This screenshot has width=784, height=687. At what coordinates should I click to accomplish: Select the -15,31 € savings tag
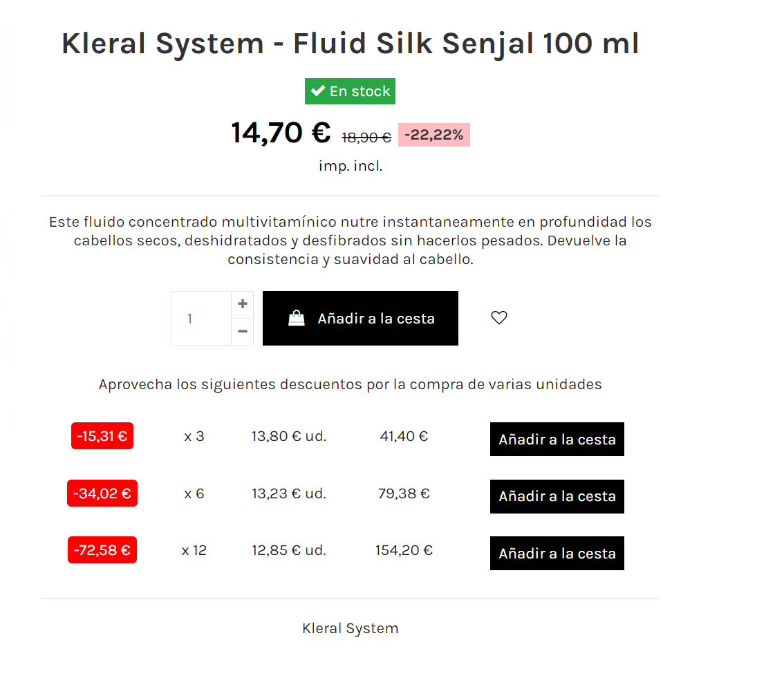102,436
